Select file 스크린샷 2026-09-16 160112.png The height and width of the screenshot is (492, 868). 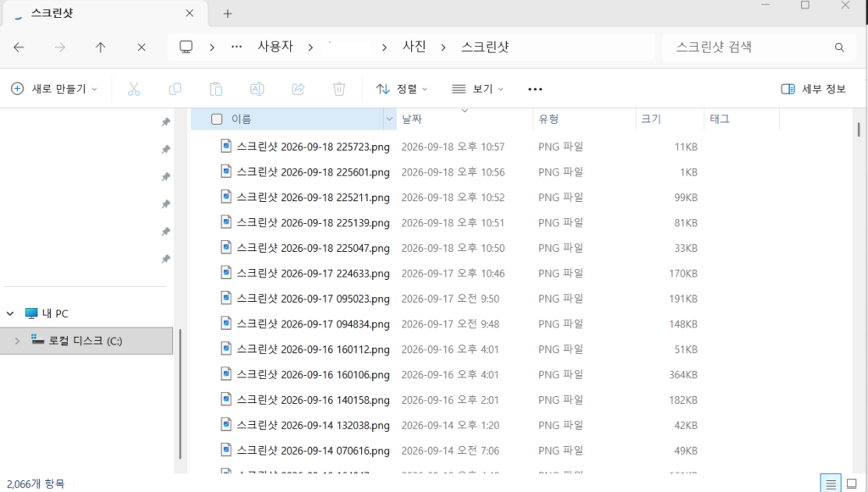tap(314, 349)
